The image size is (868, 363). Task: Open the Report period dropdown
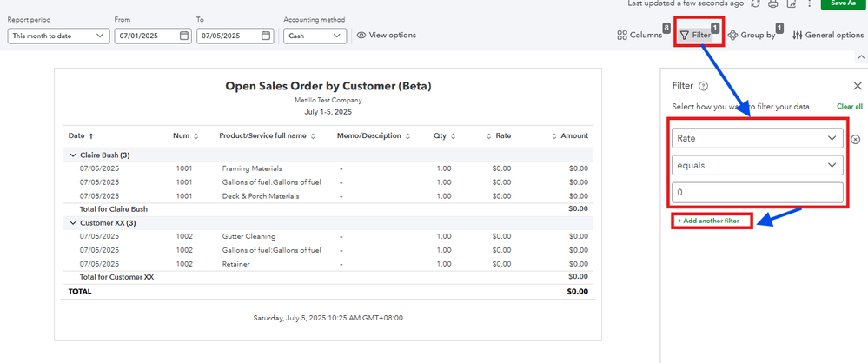59,36
